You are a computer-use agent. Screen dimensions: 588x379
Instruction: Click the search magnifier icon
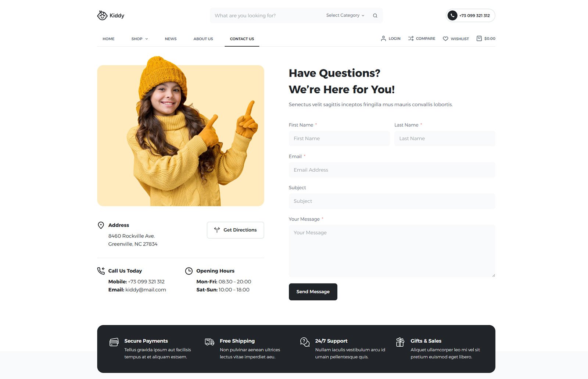pyautogui.click(x=375, y=15)
